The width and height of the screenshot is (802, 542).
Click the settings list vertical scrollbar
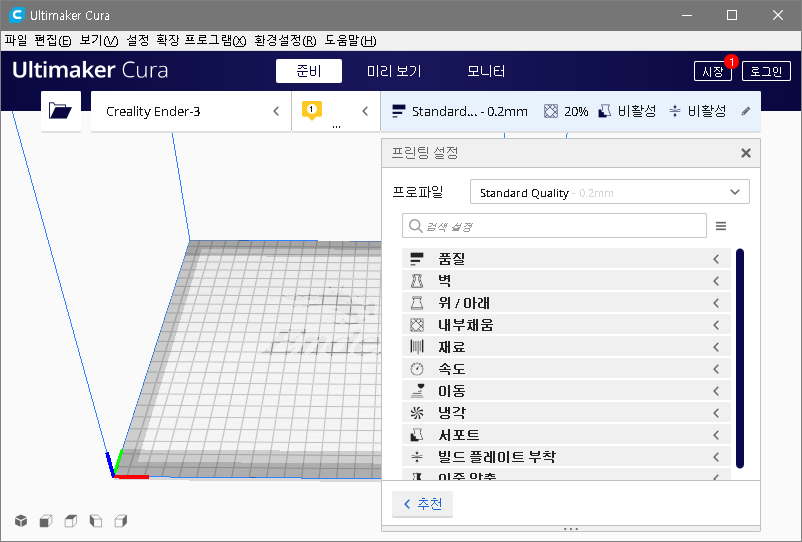pyautogui.click(x=740, y=358)
